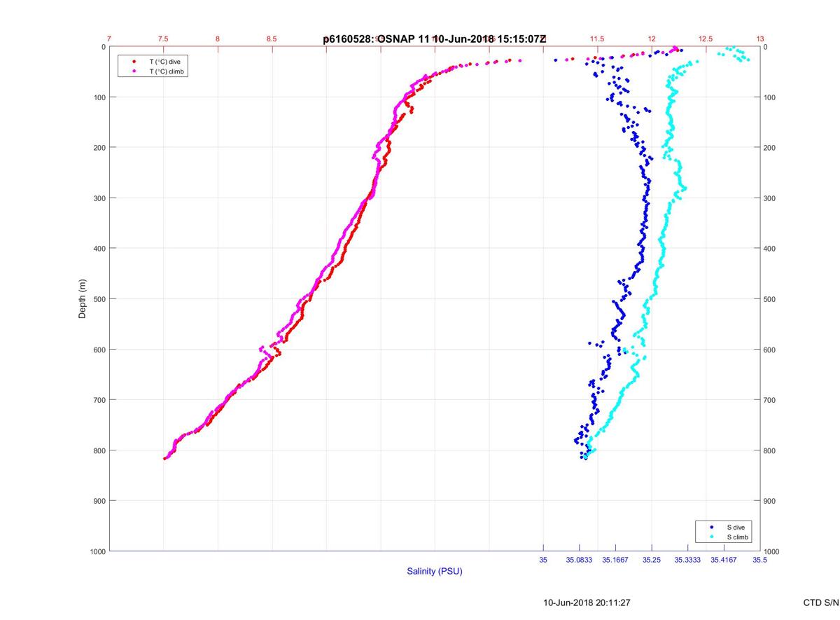Click the 'CTD S/N' footer text
This screenshot has height=620, width=840.
821,602
